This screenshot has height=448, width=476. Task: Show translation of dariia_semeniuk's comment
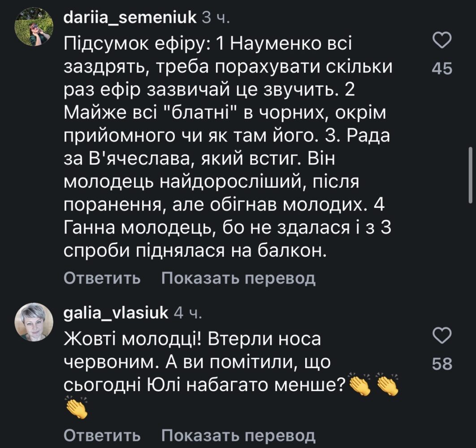click(238, 279)
